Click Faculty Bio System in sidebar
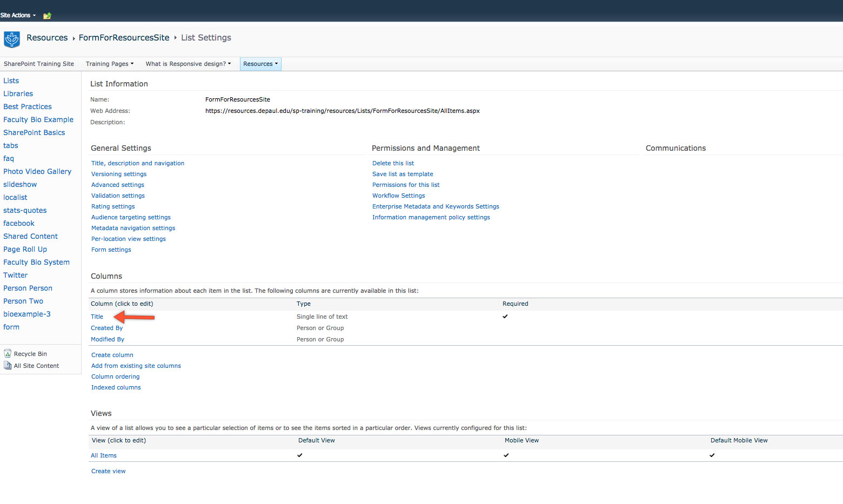The image size is (843, 504). click(x=36, y=262)
